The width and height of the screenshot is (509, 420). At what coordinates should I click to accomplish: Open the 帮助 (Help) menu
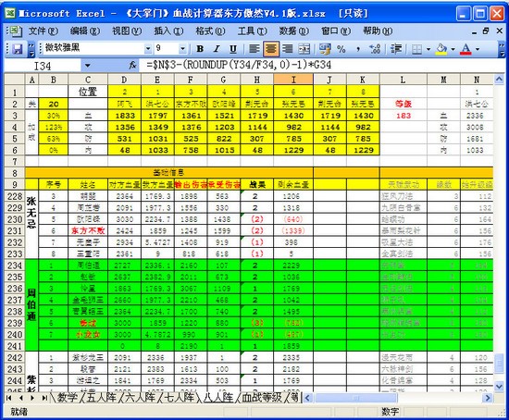click(378, 31)
